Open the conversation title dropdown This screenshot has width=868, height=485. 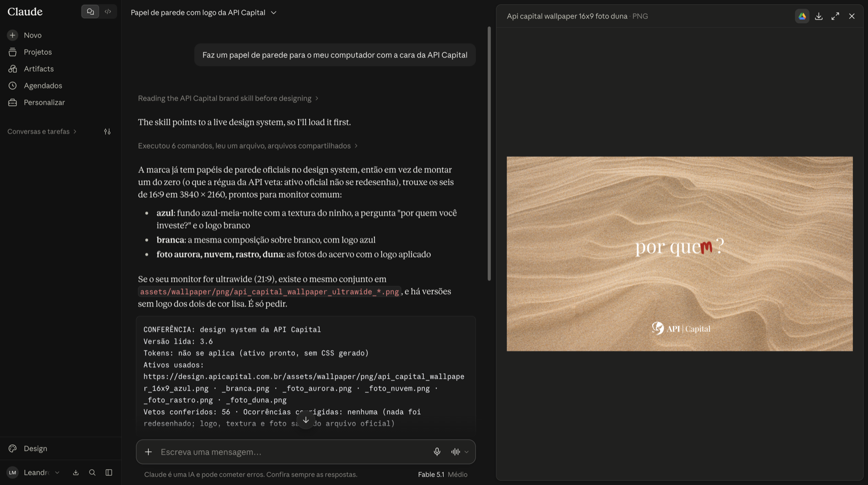tap(203, 12)
